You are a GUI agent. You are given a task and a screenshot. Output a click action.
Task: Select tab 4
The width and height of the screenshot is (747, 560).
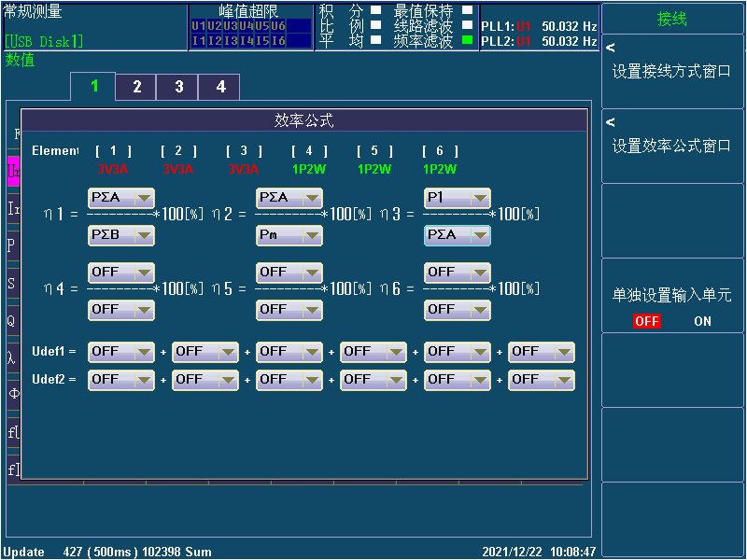point(220,87)
